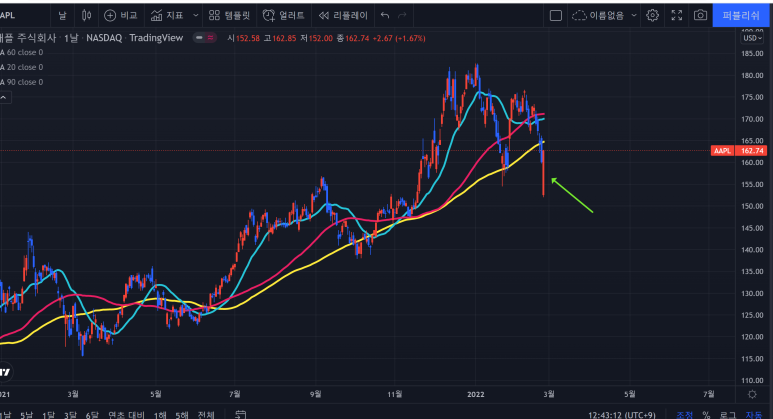The height and width of the screenshot is (419, 773).
Task: Toggle 자동 (auto) scale
Action: pos(754,415)
